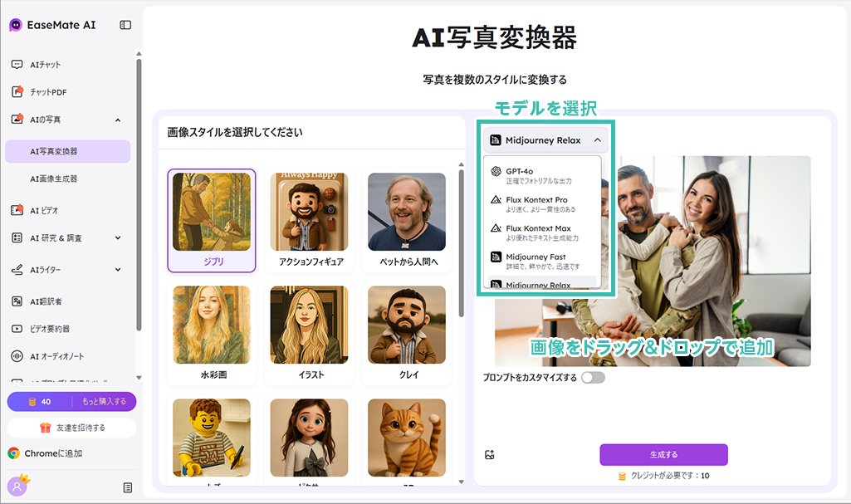This screenshot has height=504, width=851.
Task: Click the AI翻訳者 translate icon
Action: [x=17, y=301]
